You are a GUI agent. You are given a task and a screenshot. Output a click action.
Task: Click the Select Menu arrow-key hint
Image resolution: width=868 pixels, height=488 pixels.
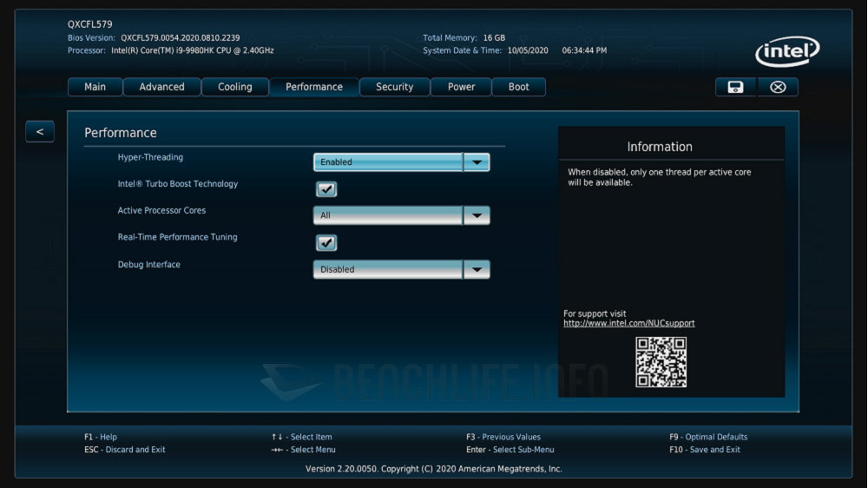pyautogui.click(x=303, y=450)
